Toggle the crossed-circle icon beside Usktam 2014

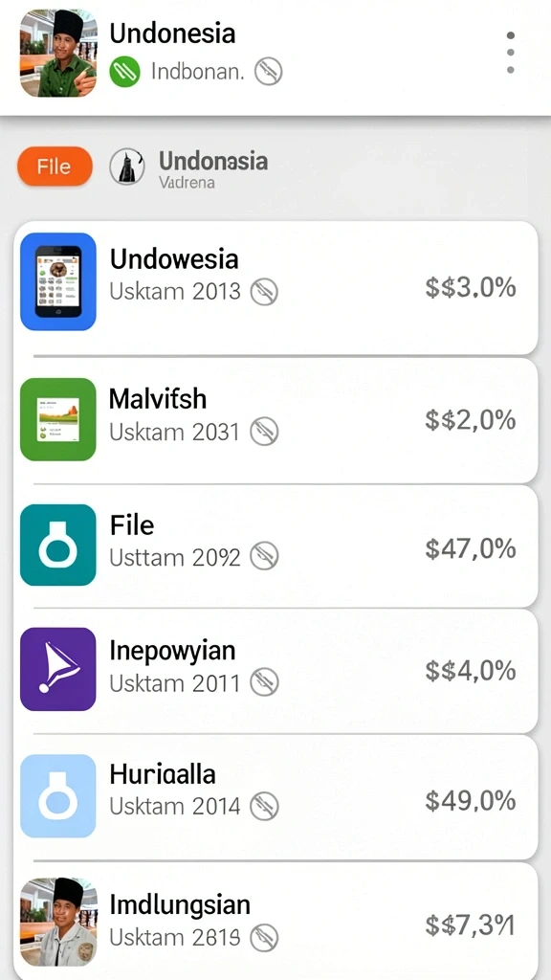point(264,806)
